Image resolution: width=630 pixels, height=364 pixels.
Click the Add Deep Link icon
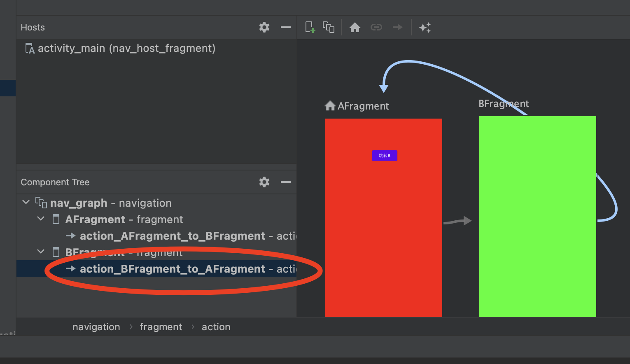coord(376,27)
